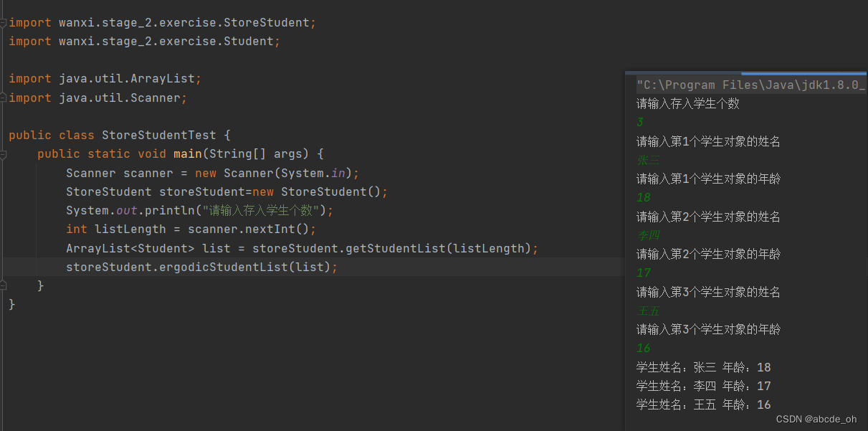Click the int listLength = scanner.nextInt() line
868x431 pixels.
[x=191, y=229]
